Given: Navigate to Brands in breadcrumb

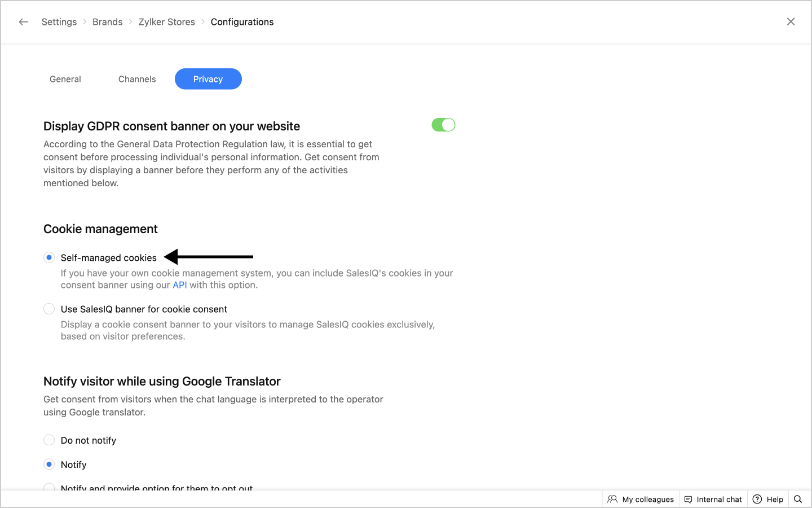Looking at the screenshot, I should 107,22.
